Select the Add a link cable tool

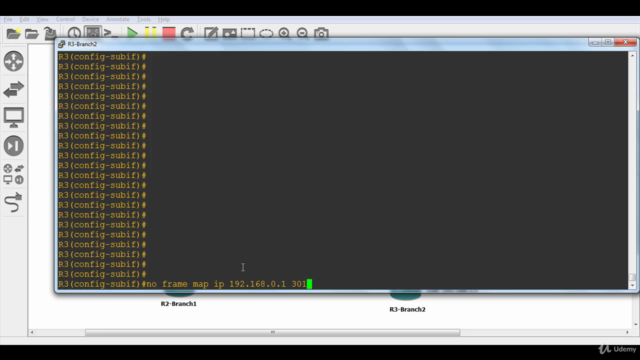pyautogui.click(x=14, y=202)
